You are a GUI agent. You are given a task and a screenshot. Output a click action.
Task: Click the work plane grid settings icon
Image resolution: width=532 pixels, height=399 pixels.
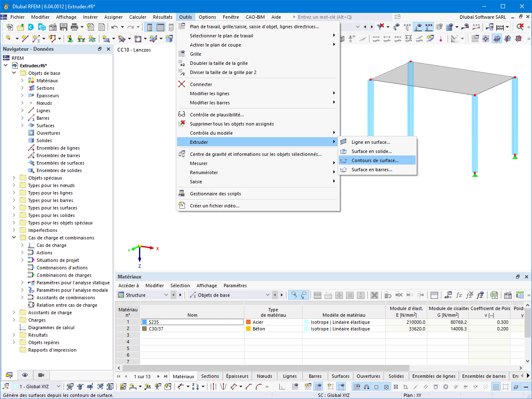point(475,39)
